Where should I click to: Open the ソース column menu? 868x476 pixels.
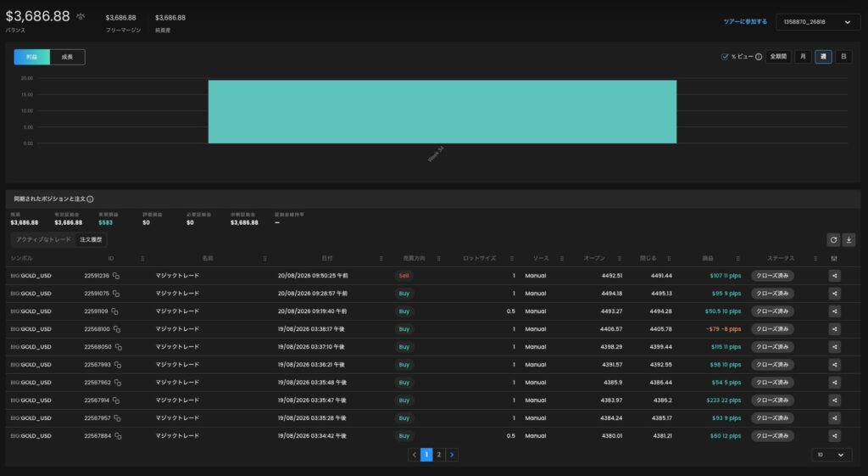562,258
